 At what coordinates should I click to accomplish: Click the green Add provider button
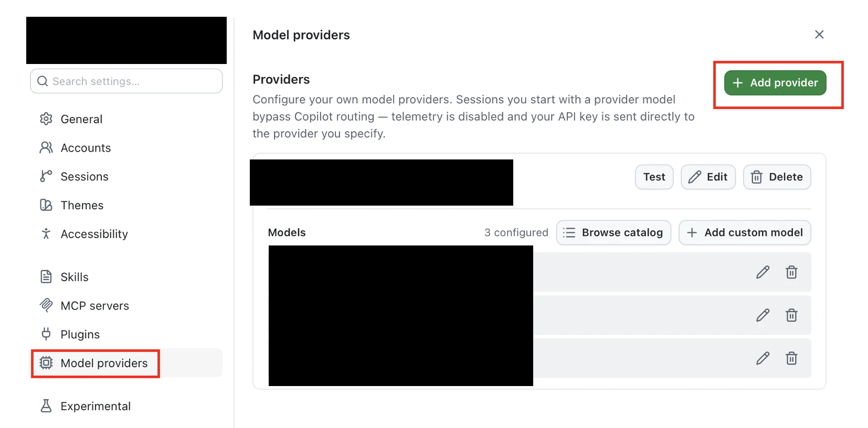775,83
